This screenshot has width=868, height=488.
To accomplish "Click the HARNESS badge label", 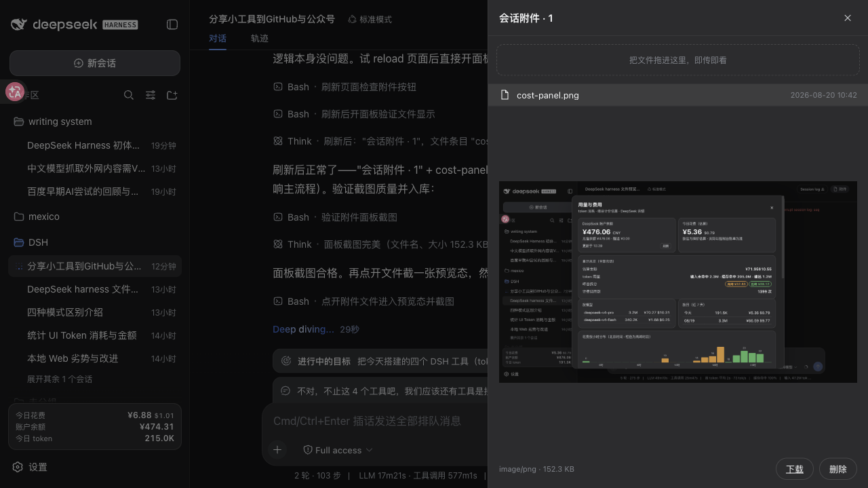I will (120, 24).
